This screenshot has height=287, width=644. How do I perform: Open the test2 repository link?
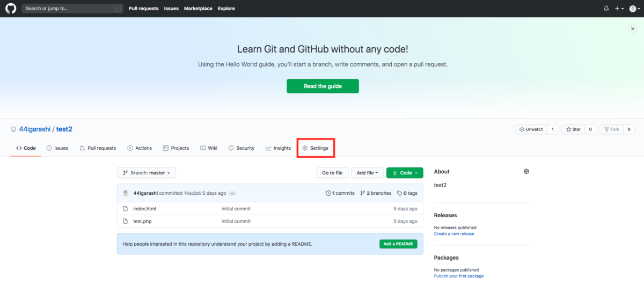[64, 129]
